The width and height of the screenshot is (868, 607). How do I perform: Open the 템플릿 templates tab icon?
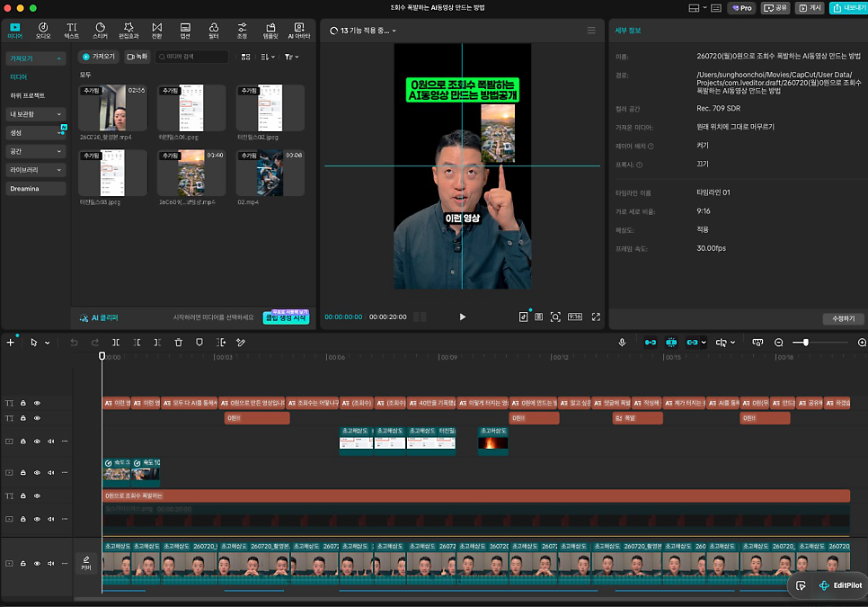(270, 31)
